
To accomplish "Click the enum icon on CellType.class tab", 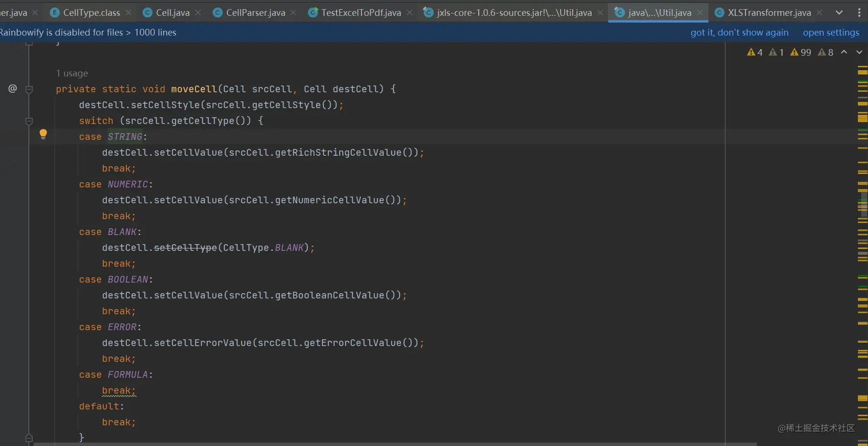I will coord(55,12).
